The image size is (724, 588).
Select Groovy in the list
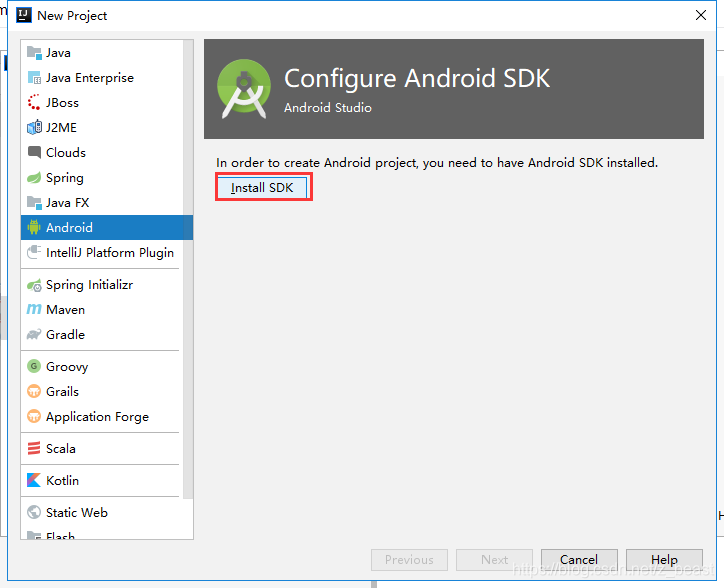pos(102,366)
